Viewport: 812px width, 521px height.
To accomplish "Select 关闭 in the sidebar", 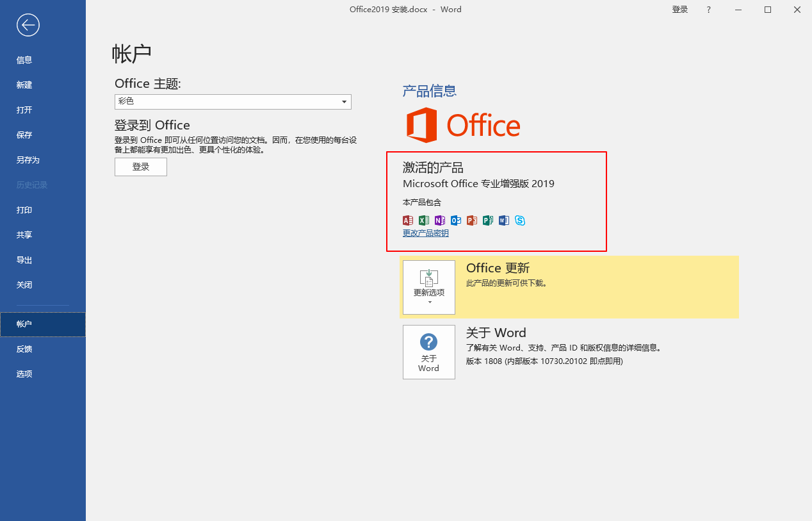I will (43, 285).
